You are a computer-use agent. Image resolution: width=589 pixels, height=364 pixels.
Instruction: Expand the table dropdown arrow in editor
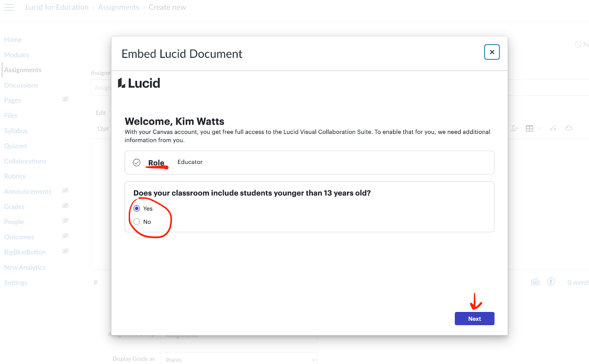click(539, 128)
